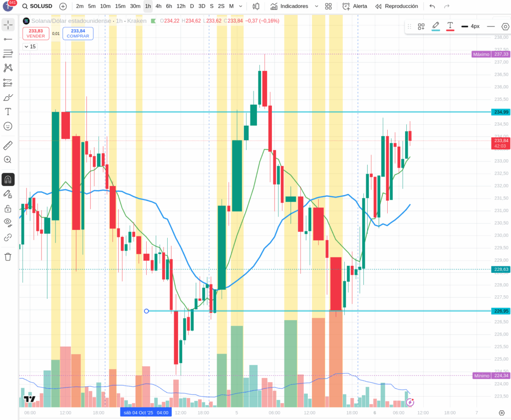The height and width of the screenshot is (420, 511).
Task: Open the emoji icons tool
Action: 8,126
